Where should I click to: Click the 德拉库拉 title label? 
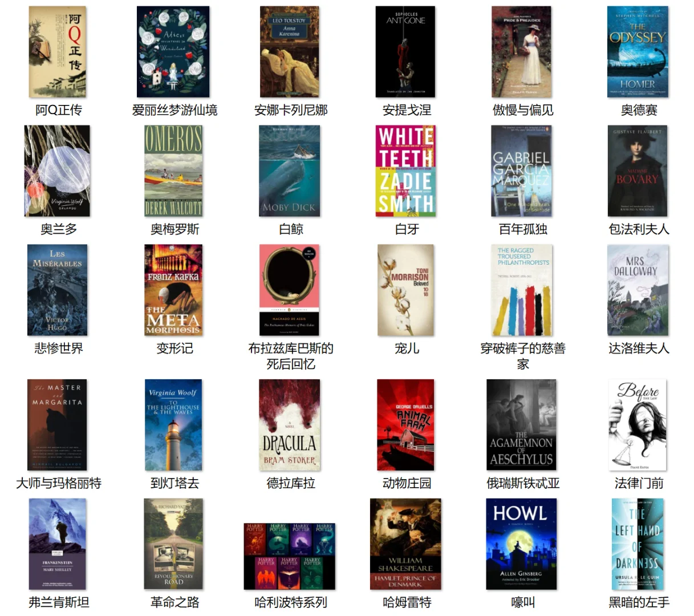pyautogui.click(x=291, y=483)
